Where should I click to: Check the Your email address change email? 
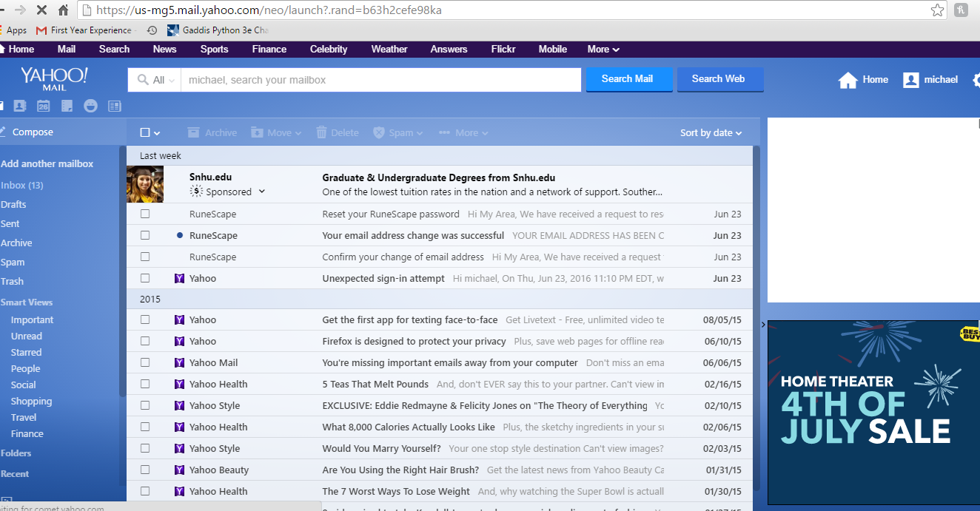(145, 235)
